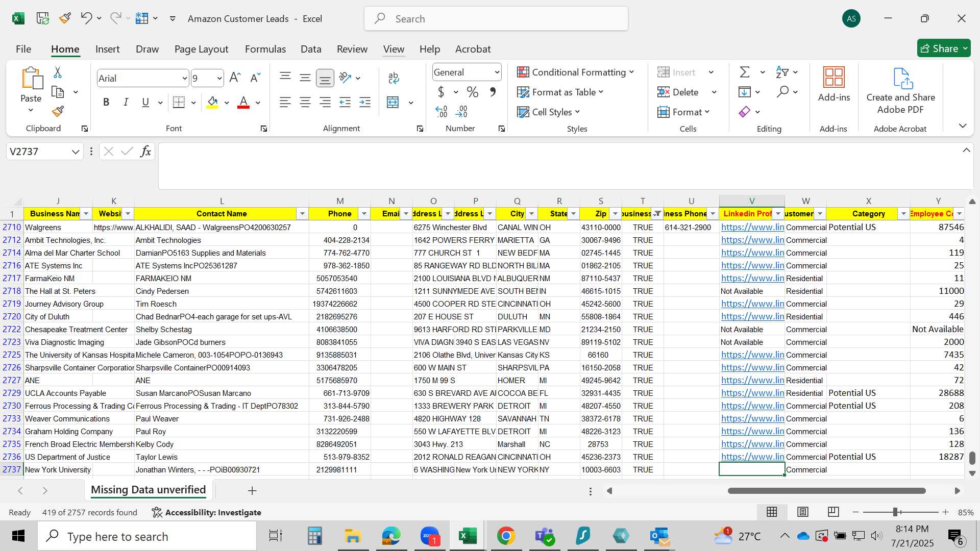The width and height of the screenshot is (980, 551).
Task: Open Category column filter dropdown
Action: [903, 214]
